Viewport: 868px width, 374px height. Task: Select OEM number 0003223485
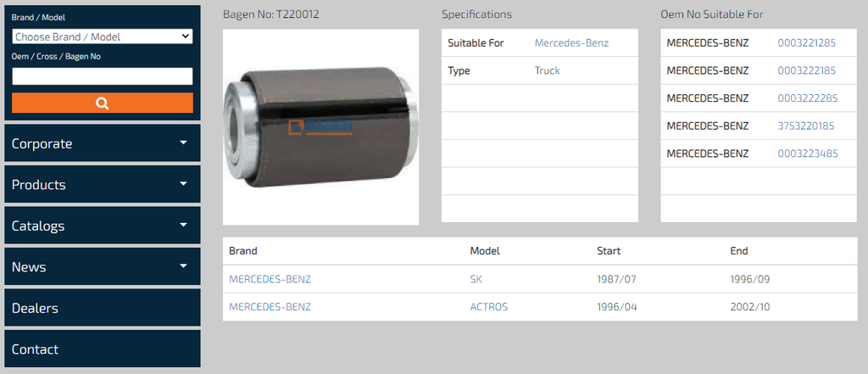click(x=806, y=154)
